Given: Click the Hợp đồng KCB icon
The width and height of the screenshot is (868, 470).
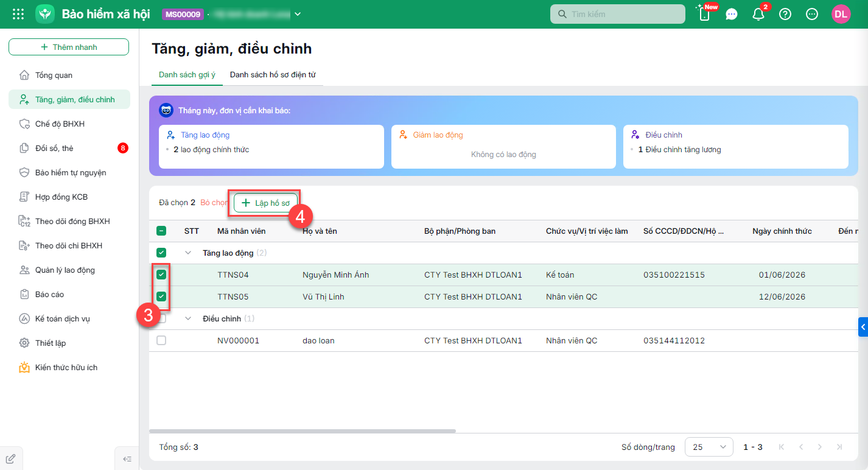Looking at the screenshot, I should coord(24,197).
